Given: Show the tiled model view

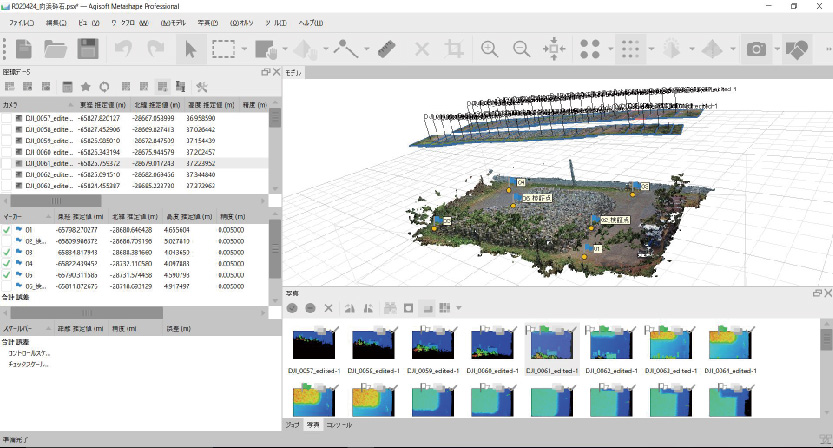Looking at the screenshot, I should pyautogui.click(x=712, y=49).
